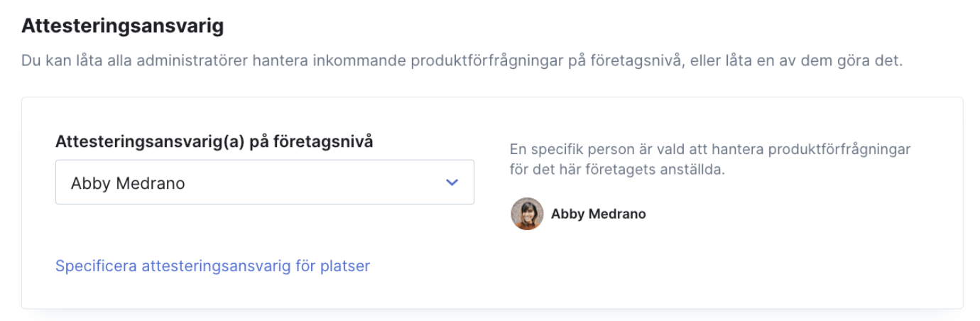Screen dimensions: 980x321
Task: Click 'företagsnivå' in the dropdown label
Action: tap(330, 141)
